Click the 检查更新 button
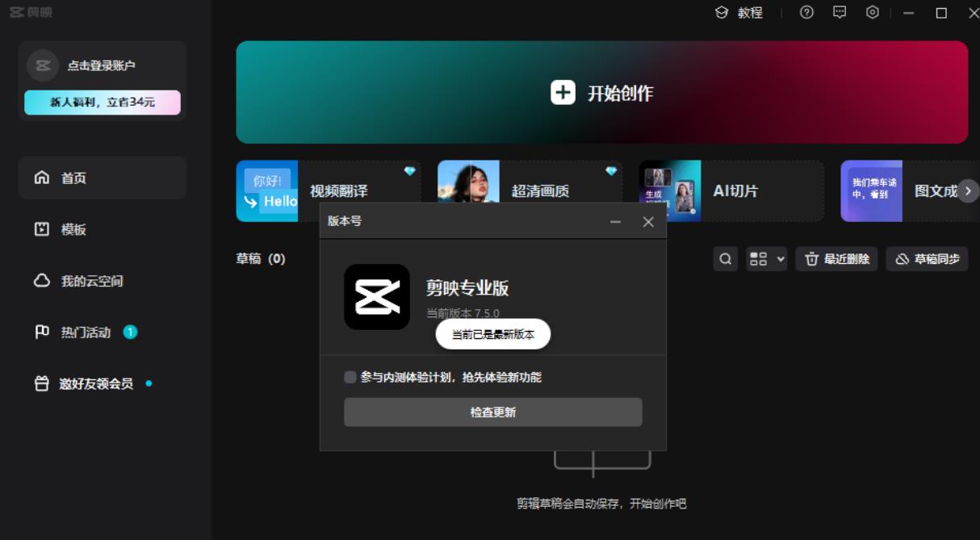This screenshot has width=980, height=540. coord(493,412)
